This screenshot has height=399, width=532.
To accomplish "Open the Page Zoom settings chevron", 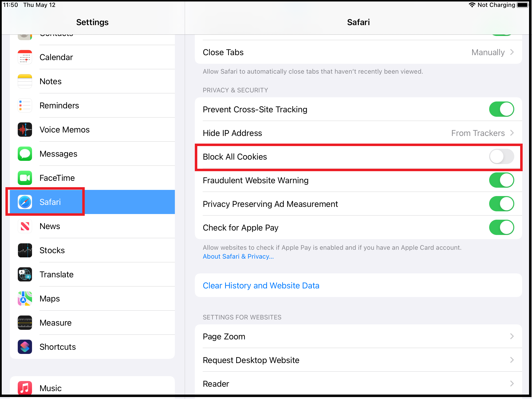I will [512, 336].
